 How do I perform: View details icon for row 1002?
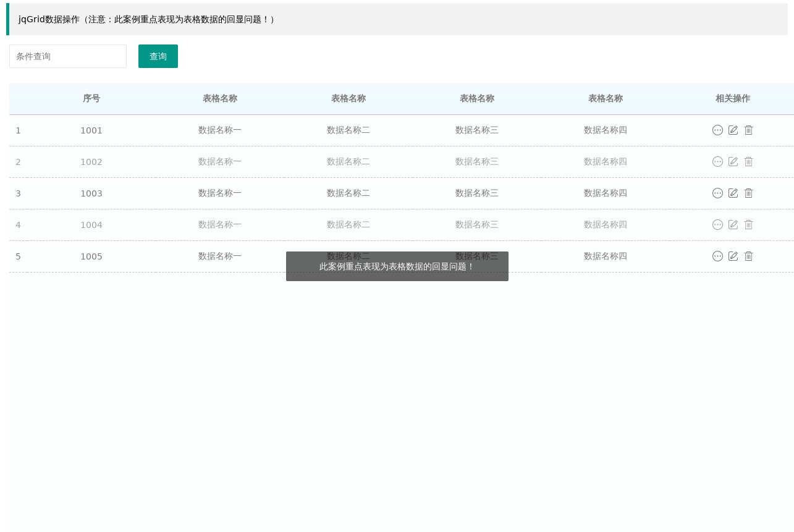tap(717, 162)
